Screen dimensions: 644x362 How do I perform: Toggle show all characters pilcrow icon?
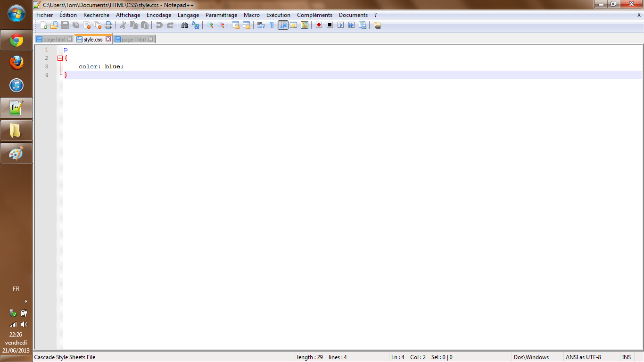click(x=272, y=25)
